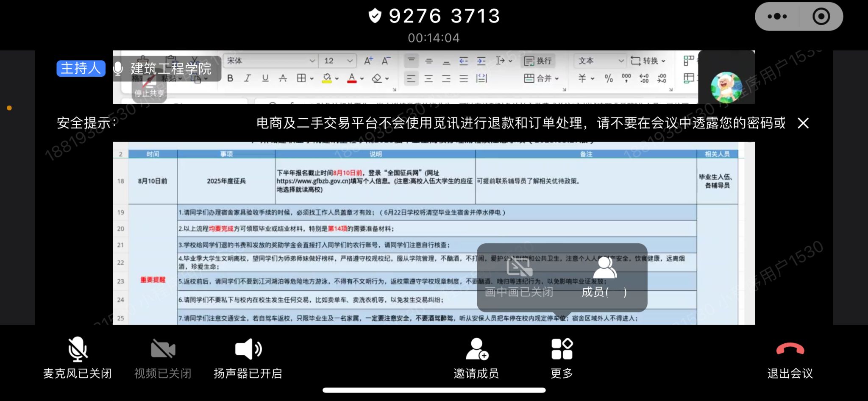This screenshot has height=401, width=868.
Task: Open the three-dot options at top right
Action: coord(777,17)
